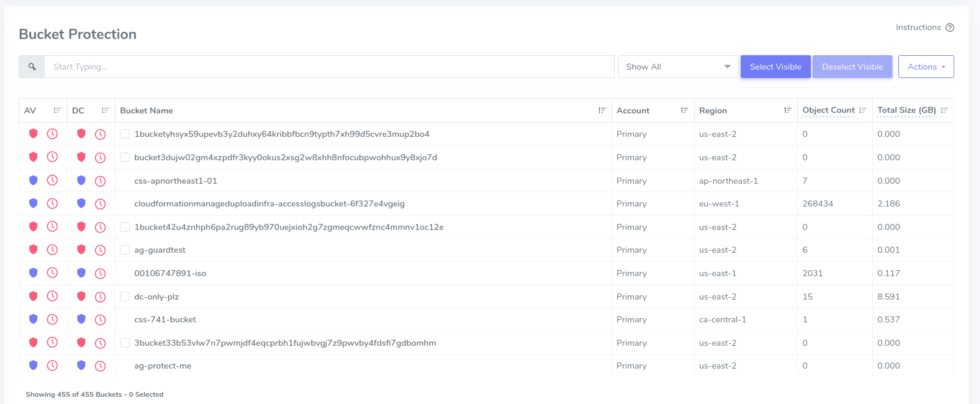The width and height of the screenshot is (980, 404).
Task: Click total size value 2.186
Action: [889, 204]
